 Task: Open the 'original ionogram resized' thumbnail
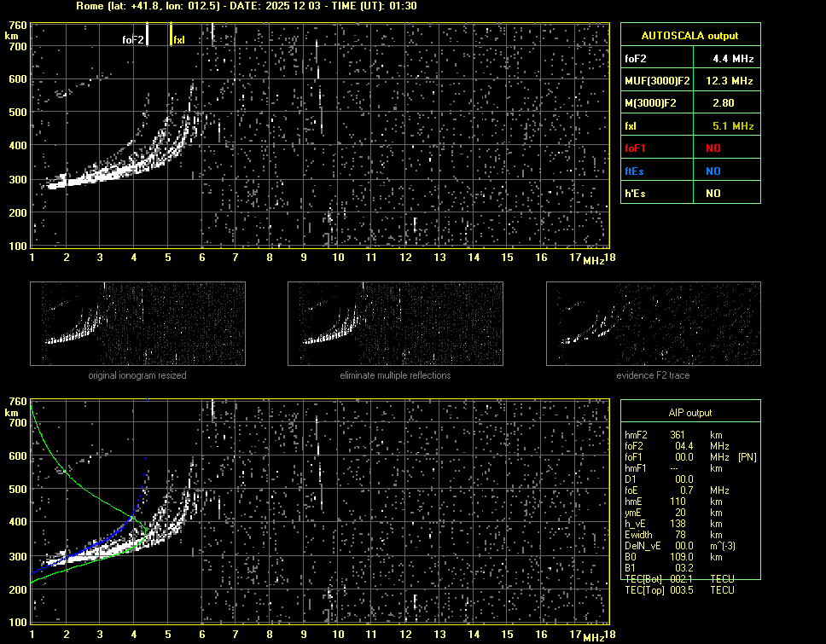pyautogui.click(x=137, y=324)
